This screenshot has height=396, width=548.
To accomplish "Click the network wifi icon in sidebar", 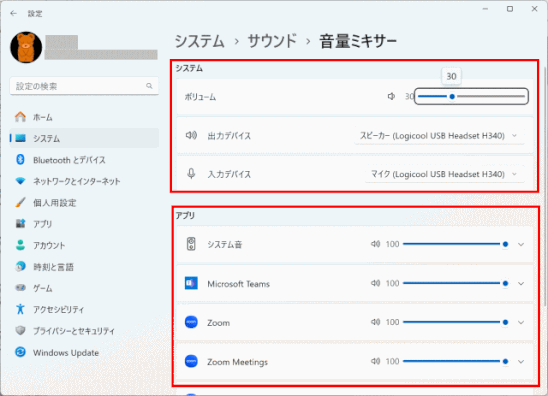I will point(20,181).
